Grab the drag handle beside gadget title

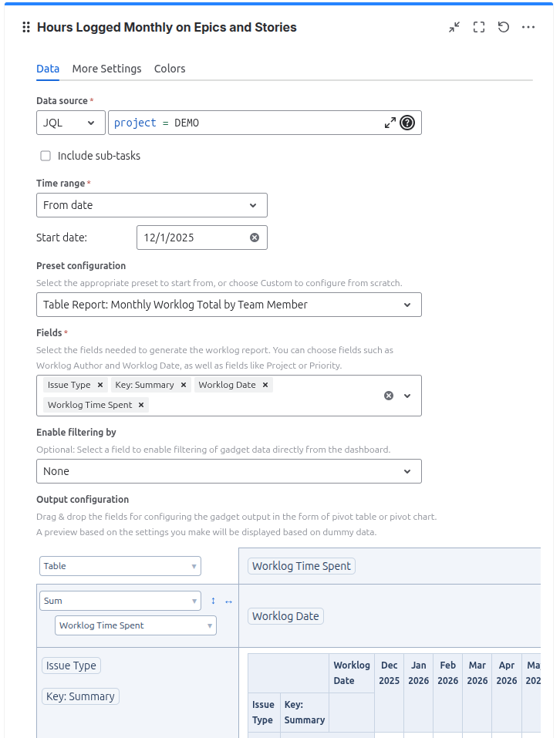pyautogui.click(x=26, y=27)
